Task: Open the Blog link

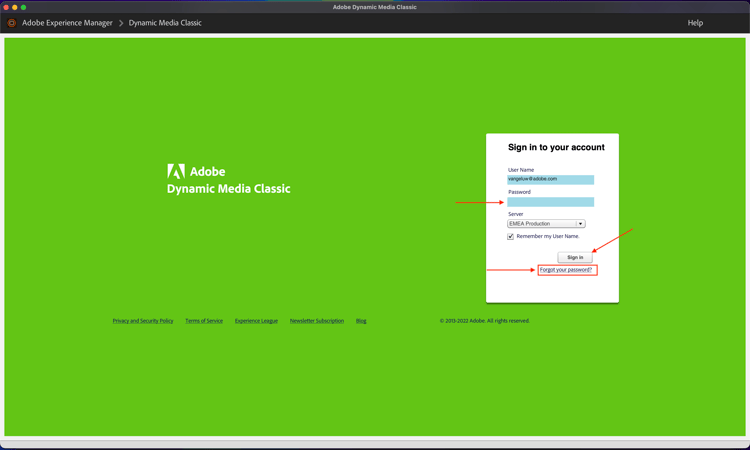Action: [x=361, y=321]
